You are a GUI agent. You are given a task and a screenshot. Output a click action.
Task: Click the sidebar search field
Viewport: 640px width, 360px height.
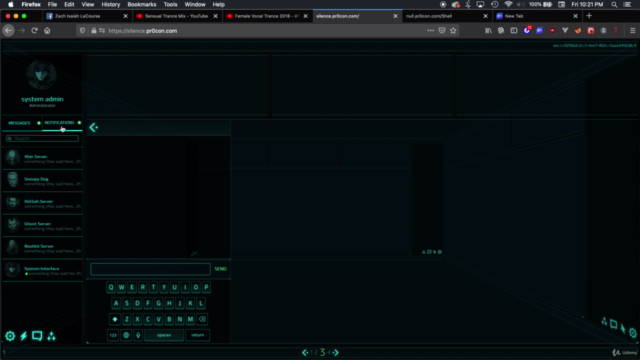[42, 139]
